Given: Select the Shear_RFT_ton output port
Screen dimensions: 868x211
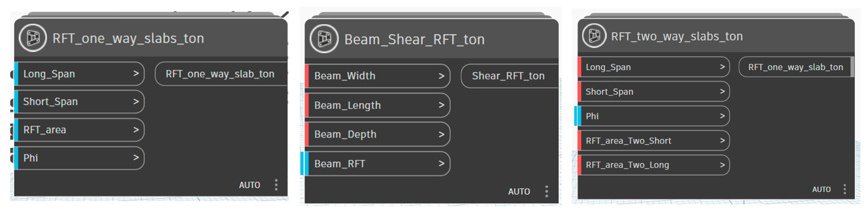Looking at the screenshot, I should click(508, 76).
